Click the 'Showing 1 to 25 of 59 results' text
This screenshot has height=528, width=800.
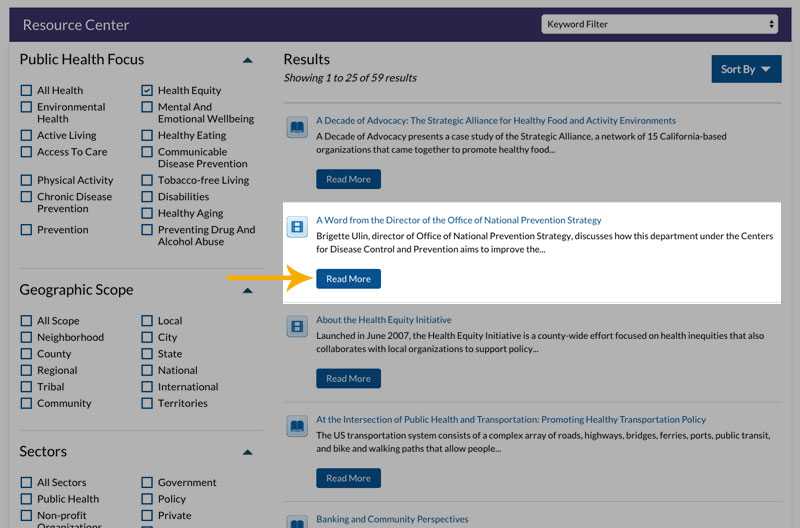(350, 78)
